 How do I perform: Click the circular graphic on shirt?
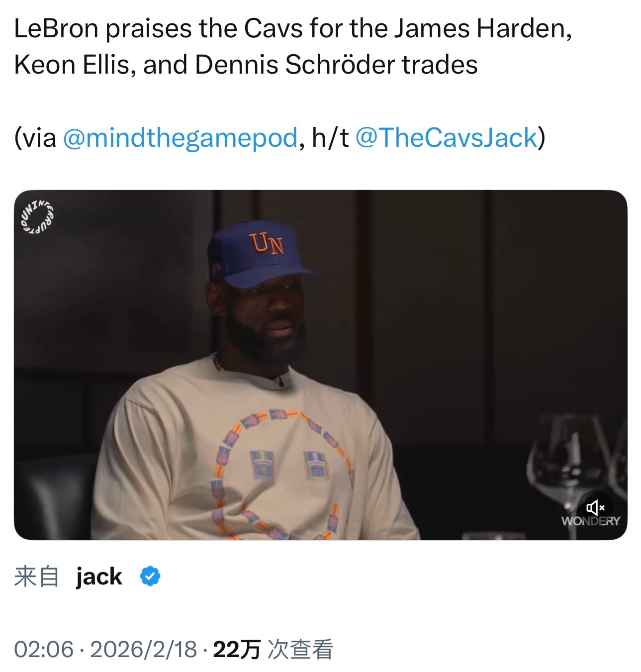click(283, 473)
